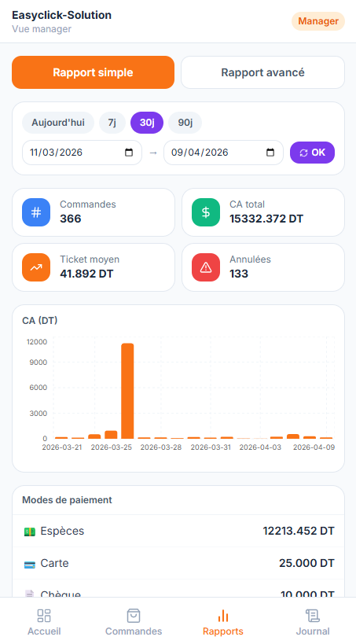Click the Journal scroll icon
The image size is (356, 644).
point(313,616)
